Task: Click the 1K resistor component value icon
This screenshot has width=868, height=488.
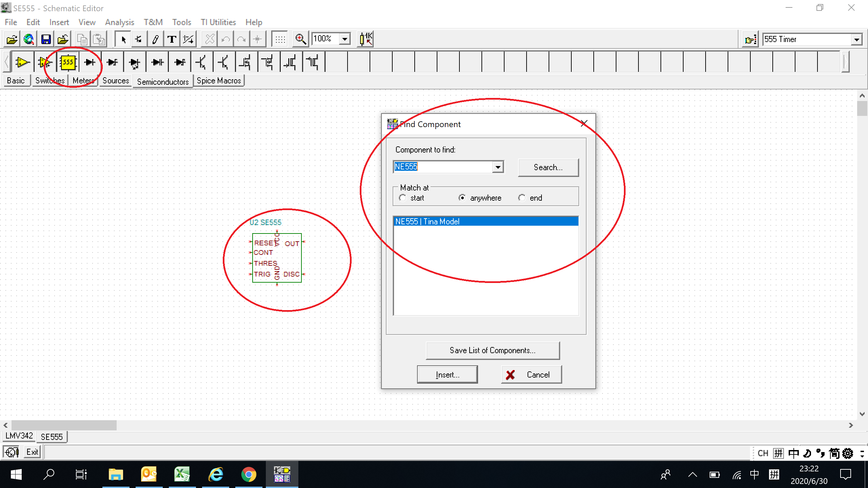Action: 366,39
